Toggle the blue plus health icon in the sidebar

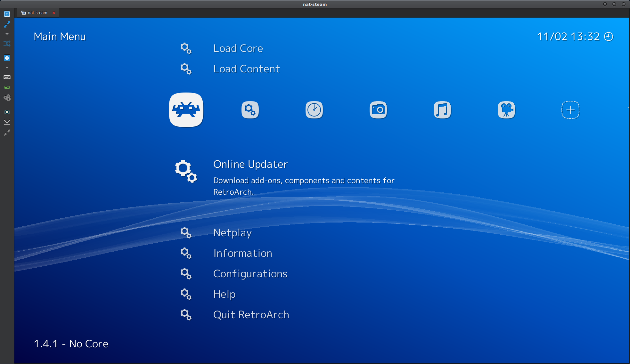coord(7,58)
